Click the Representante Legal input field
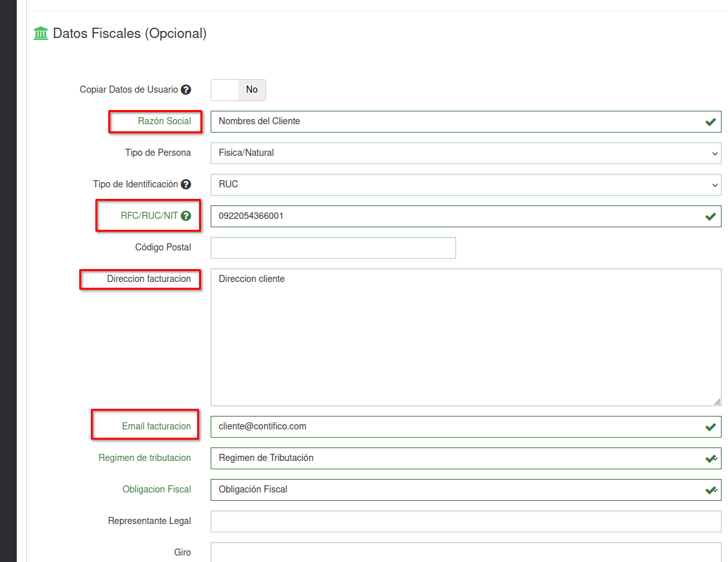 point(465,521)
